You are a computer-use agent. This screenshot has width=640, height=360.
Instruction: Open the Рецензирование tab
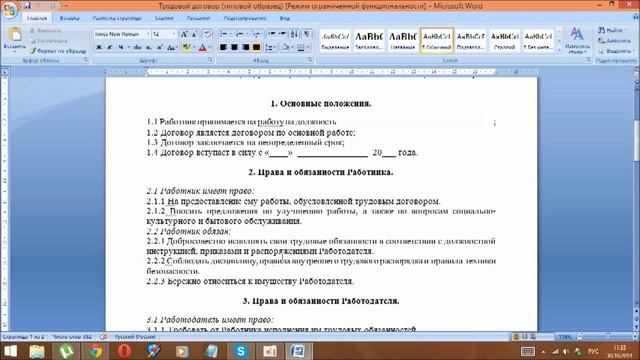click(245, 18)
